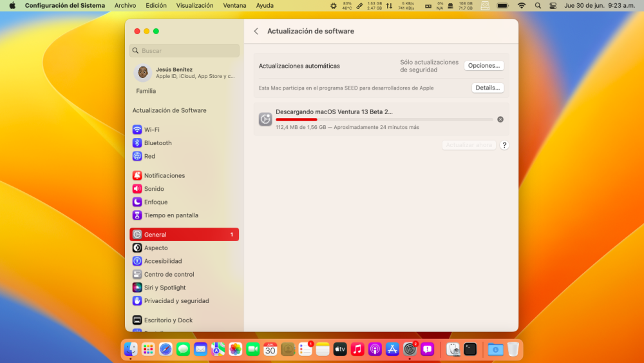Click the download progress bar
Viewport: 644px width, 363px height.
(384, 120)
